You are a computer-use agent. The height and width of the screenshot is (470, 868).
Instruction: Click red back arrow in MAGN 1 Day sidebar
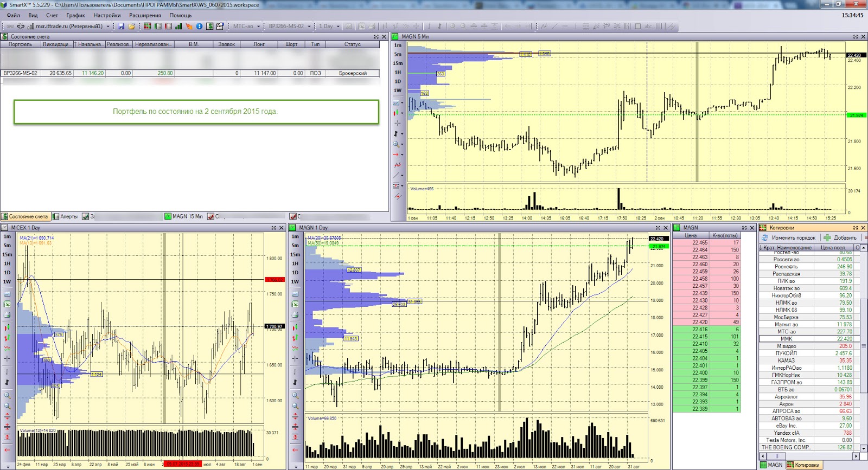coord(295,449)
